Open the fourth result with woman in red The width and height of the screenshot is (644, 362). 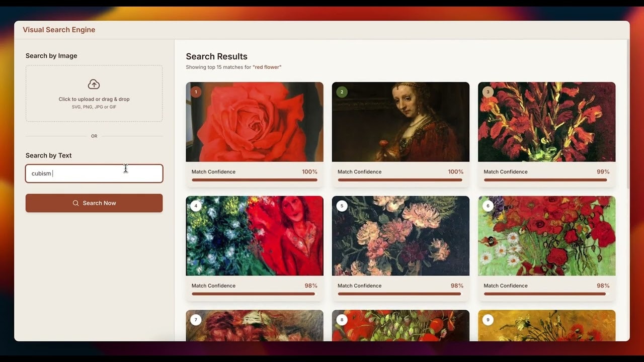(x=255, y=236)
